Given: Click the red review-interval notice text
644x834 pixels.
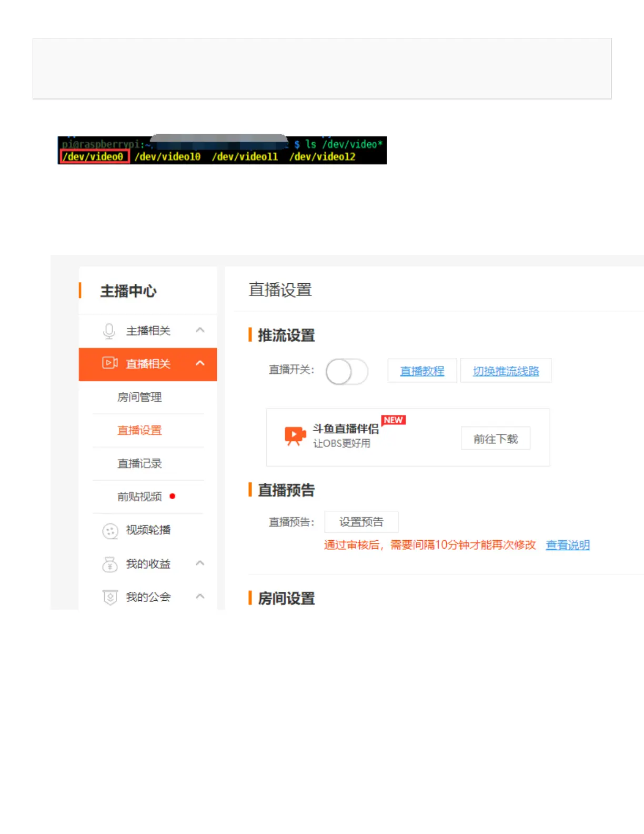Looking at the screenshot, I should 430,545.
